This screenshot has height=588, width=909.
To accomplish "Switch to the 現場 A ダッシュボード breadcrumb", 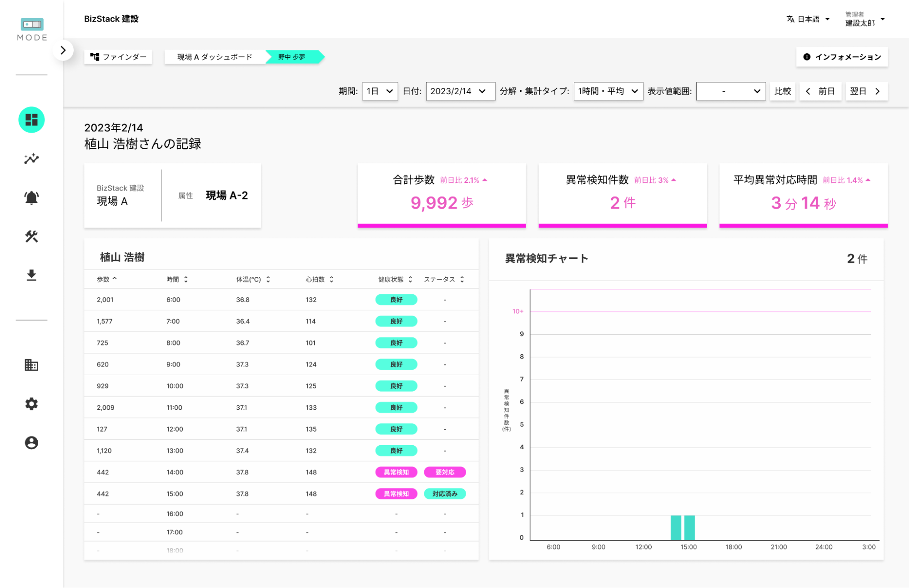I will 214,56.
